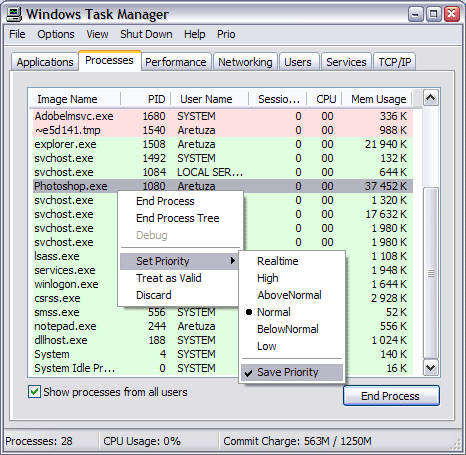Open the Shut Down menu
Viewport: 466px width, 455px height.
click(146, 34)
